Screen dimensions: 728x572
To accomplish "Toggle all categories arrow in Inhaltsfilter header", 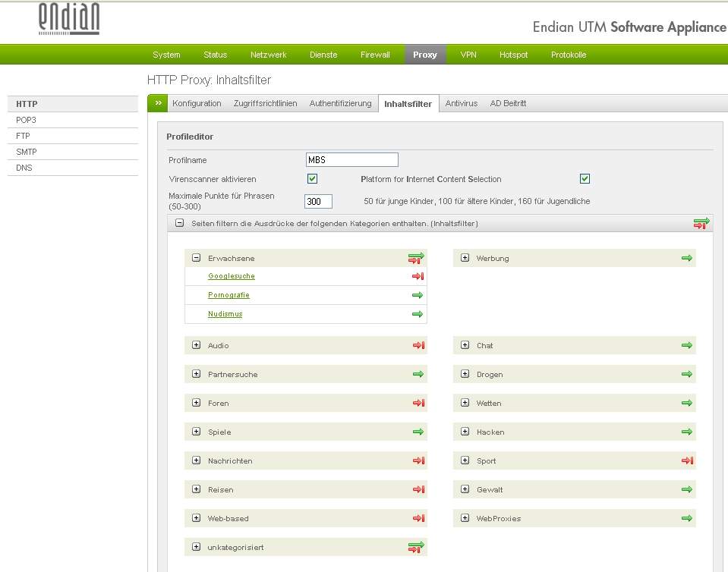I will coord(701,223).
